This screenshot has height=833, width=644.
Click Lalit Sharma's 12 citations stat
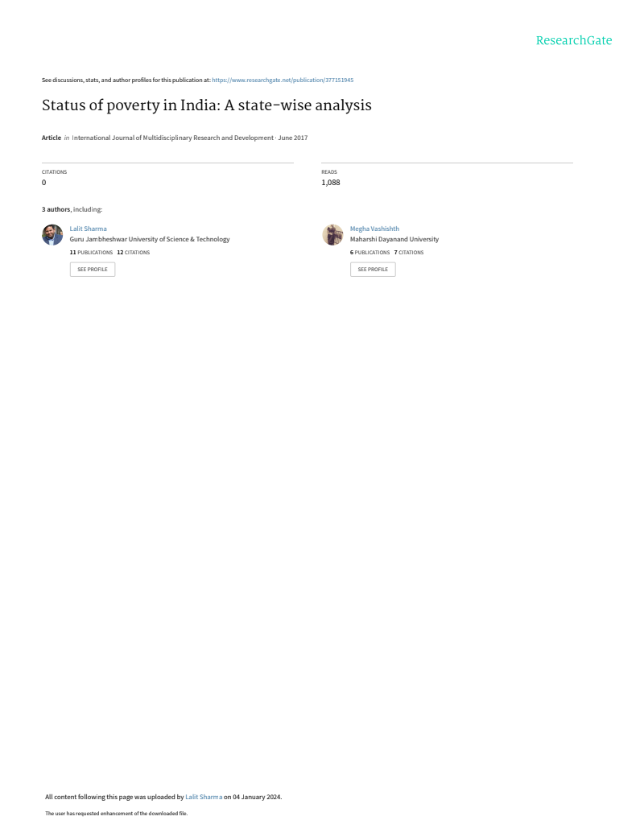coord(133,253)
